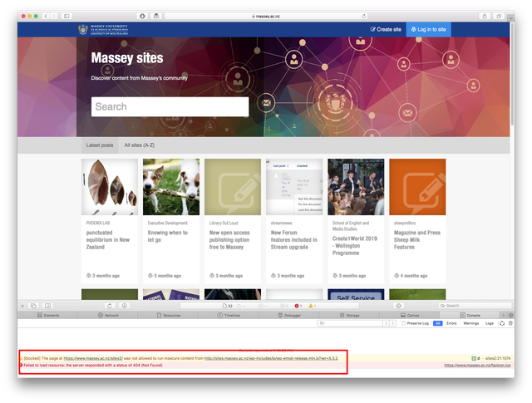Click the console filter search field
The width and height of the screenshot is (532, 403).
349,323
